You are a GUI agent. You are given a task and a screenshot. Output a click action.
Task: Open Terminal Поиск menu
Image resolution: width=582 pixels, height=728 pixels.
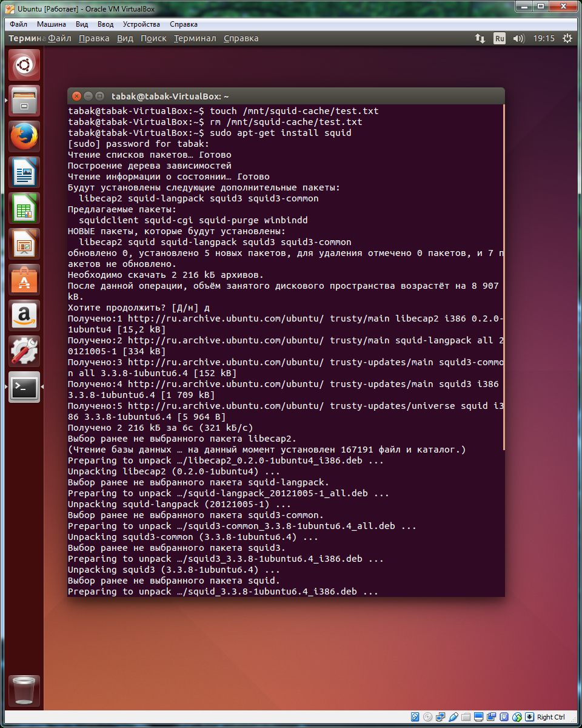(x=153, y=38)
